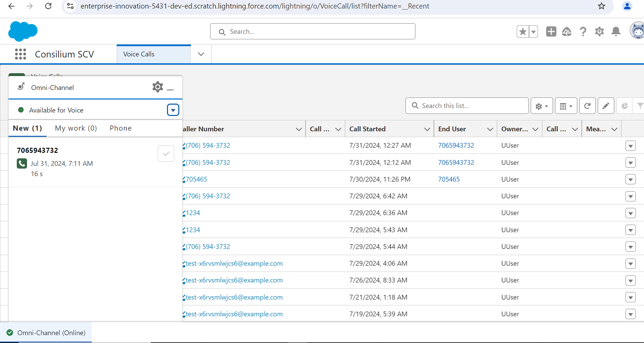644x343 pixels.
Task: Expand the Available for Voice status dropdown
Action: pos(173,110)
